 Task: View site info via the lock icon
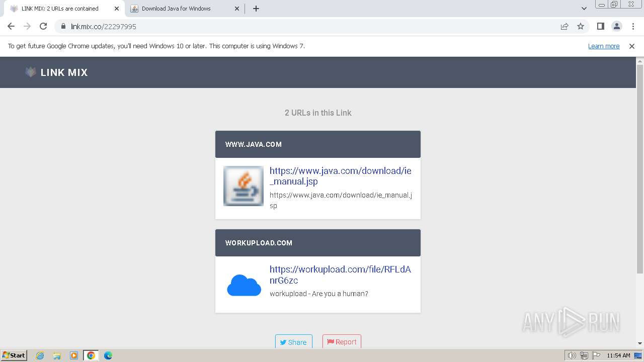(63, 26)
